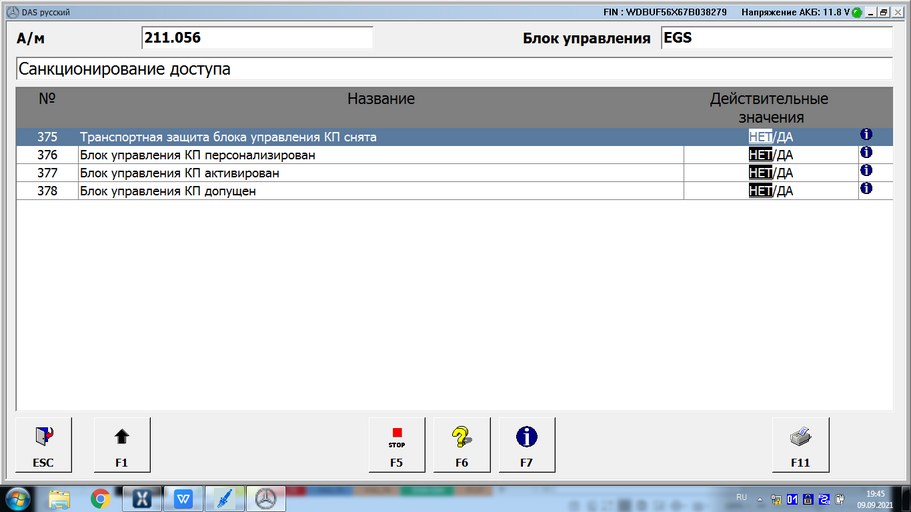
Task: Click the НЕТ/ДА value in row 375
Action: (x=770, y=137)
